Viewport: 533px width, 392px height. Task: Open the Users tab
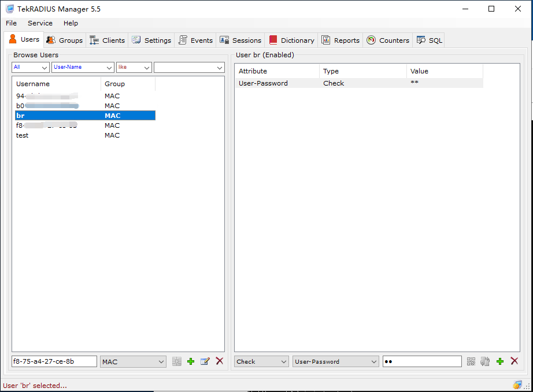pos(24,39)
